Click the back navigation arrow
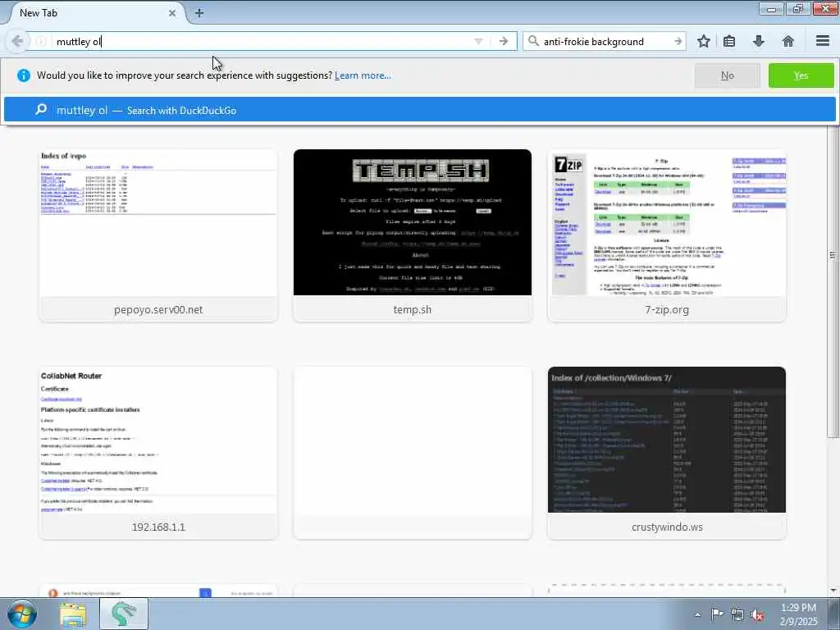This screenshot has height=630, width=840. click(x=17, y=41)
